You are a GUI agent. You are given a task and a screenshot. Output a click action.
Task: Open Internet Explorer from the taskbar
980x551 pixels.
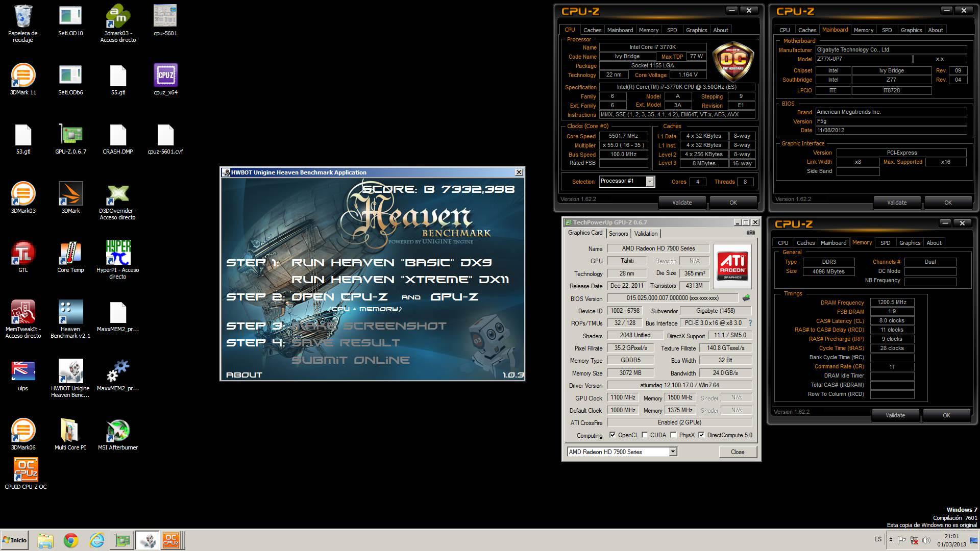point(96,540)
